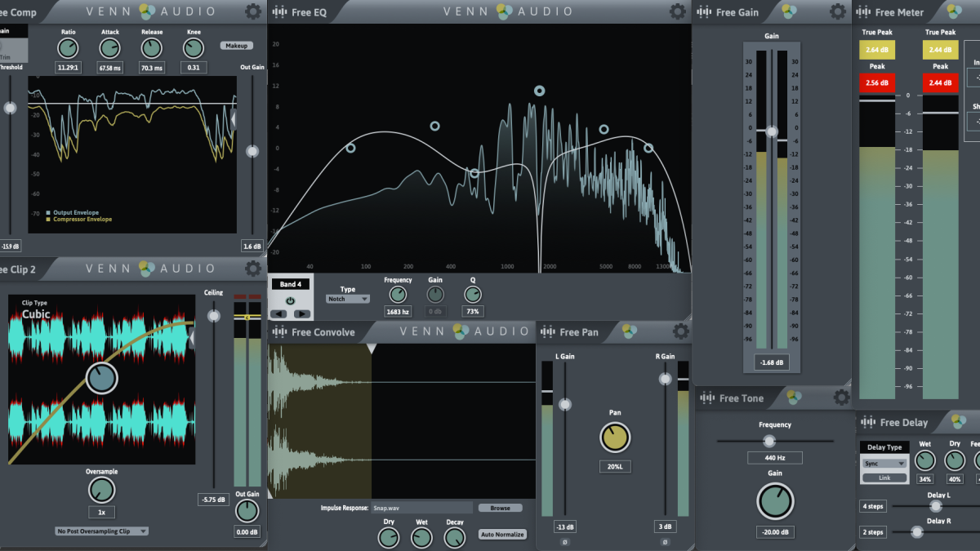
Task: Click the Compressor Ratio knob
Action: pyautogui.click(x=68, y=48)
